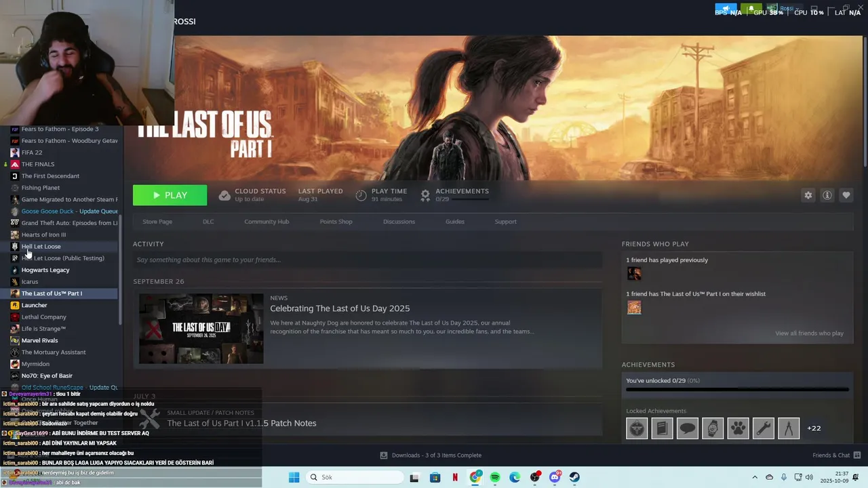This screenshot has width=868, height=488.
Task: Open the pliers locked achievement
Action: click(789, 428)
